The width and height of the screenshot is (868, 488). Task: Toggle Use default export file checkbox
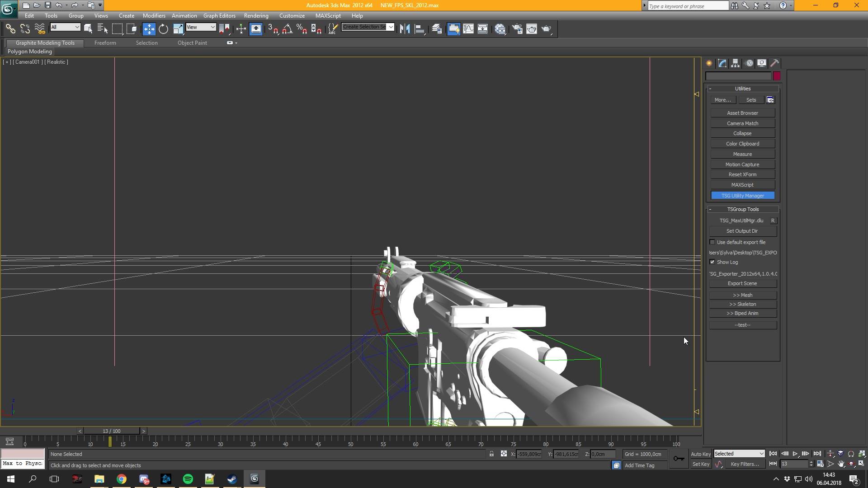[712, 242]
